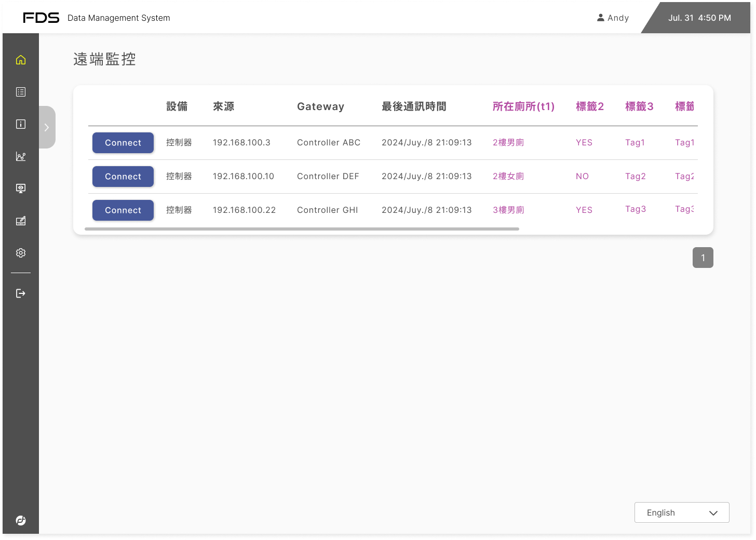Click the table's horizontal scrollbar
This screenshot has width=756, height=540.
tap(301, 228)
